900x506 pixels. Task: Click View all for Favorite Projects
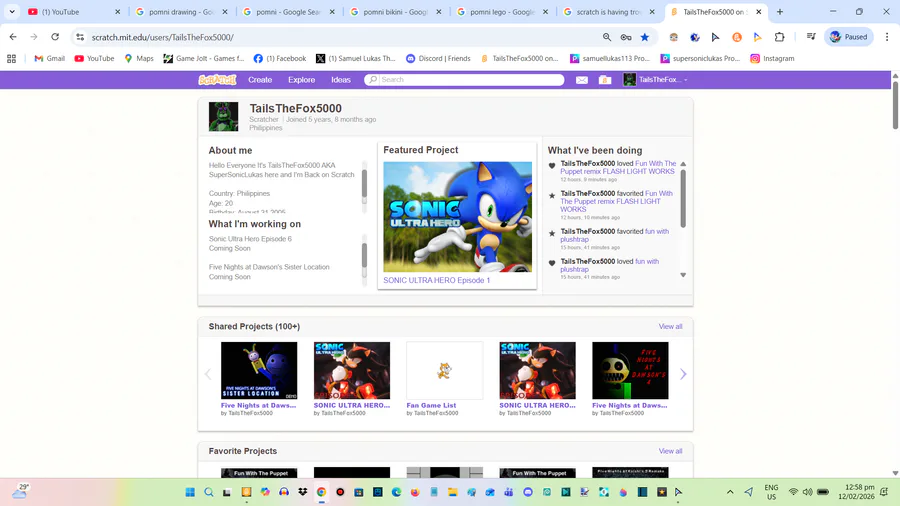pos(670,451)
